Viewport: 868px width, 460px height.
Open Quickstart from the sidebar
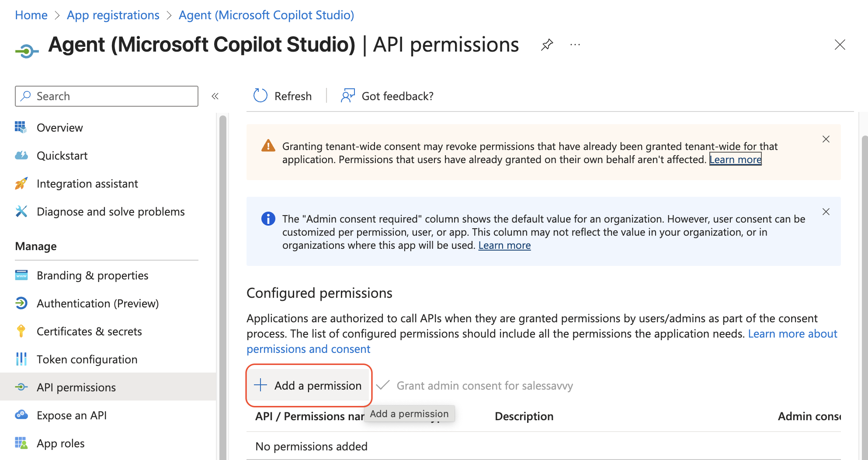(62, 156)
